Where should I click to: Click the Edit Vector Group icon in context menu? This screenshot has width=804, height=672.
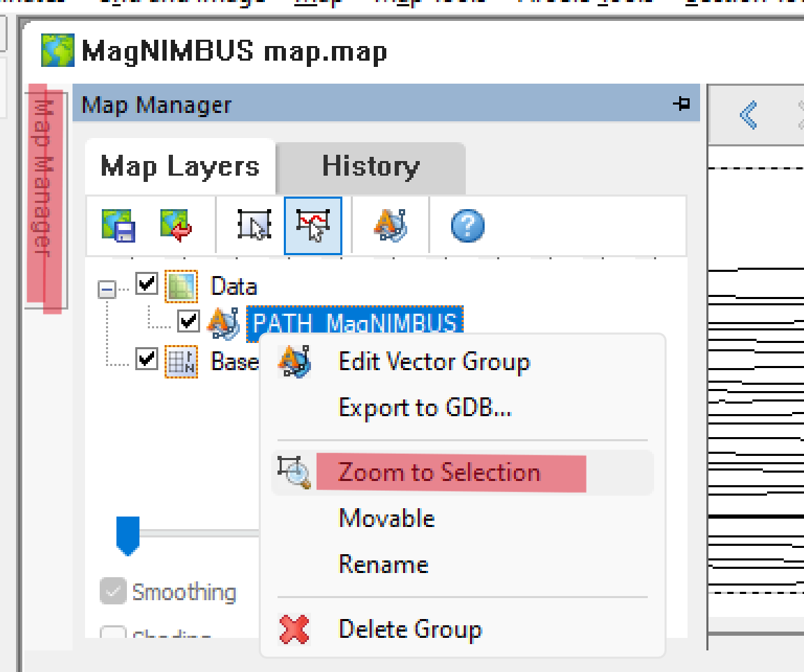[x=295, y=361]
